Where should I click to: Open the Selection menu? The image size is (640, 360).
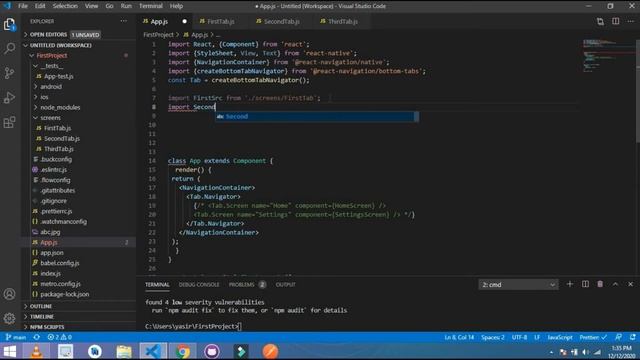click(x=65, y=6)
